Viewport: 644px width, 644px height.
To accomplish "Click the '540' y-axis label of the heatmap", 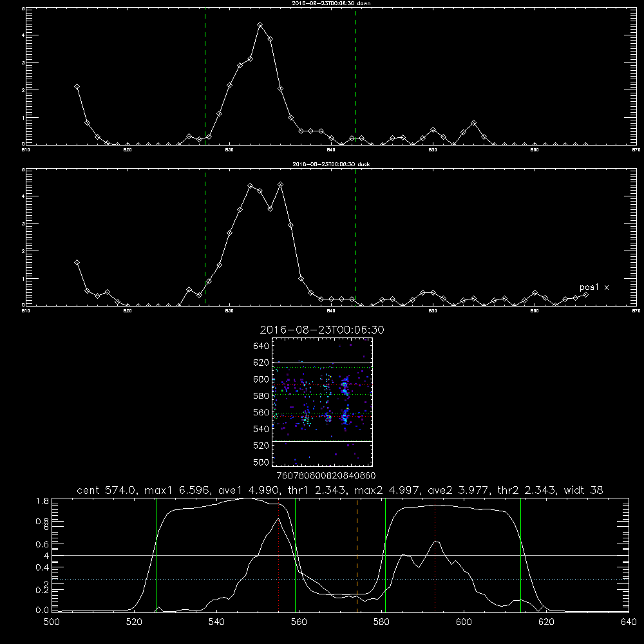I will coord(261,429).
